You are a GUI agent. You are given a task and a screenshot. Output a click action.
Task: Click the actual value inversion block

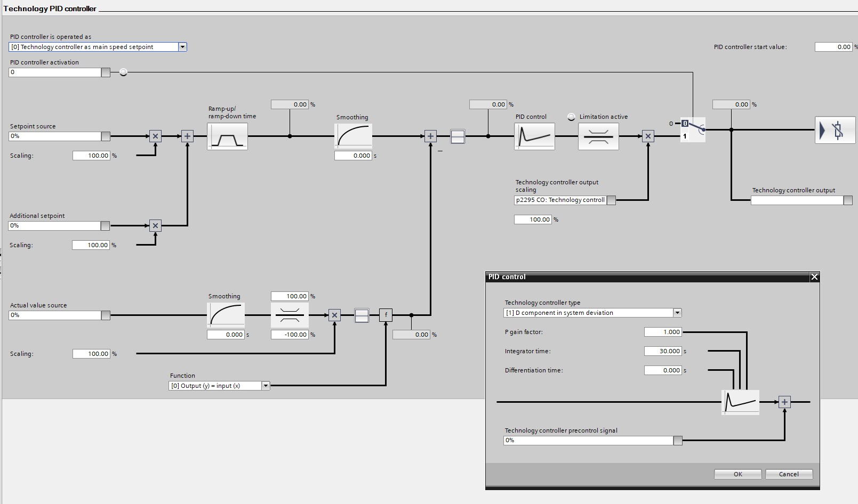point(362,315)
